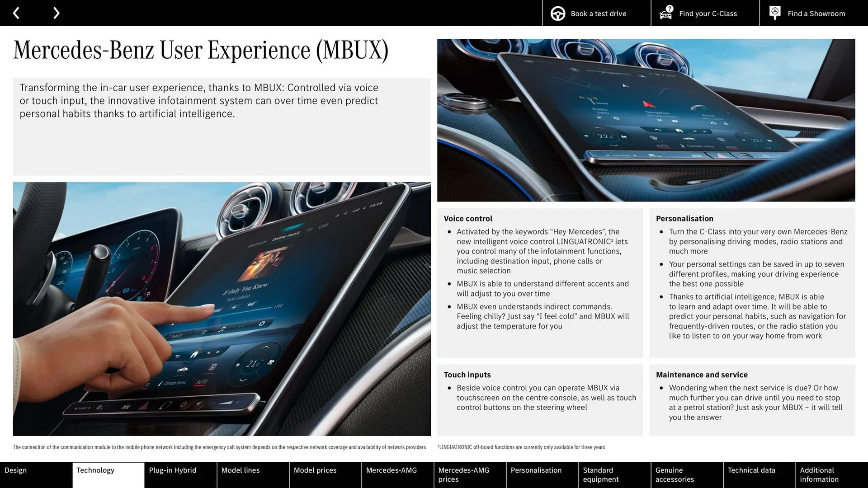Viewport: 868px width, 488px height.
Task: Open the Standard equipment tab
Action: pos(614,475)
